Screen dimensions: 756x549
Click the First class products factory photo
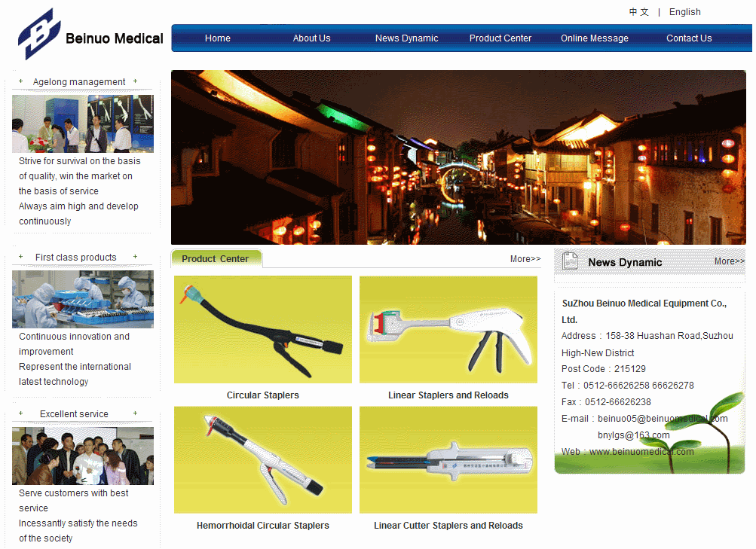(x=82, y=299)
